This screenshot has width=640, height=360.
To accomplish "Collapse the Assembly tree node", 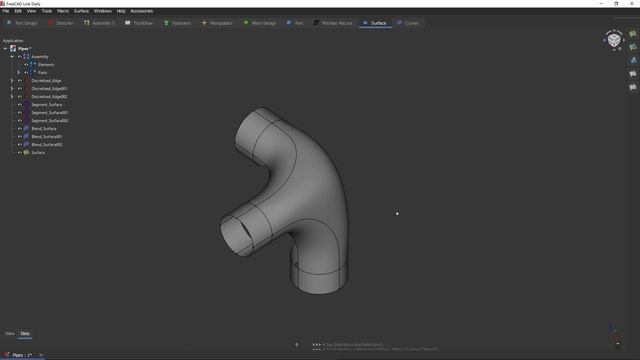I will point(12,57).
